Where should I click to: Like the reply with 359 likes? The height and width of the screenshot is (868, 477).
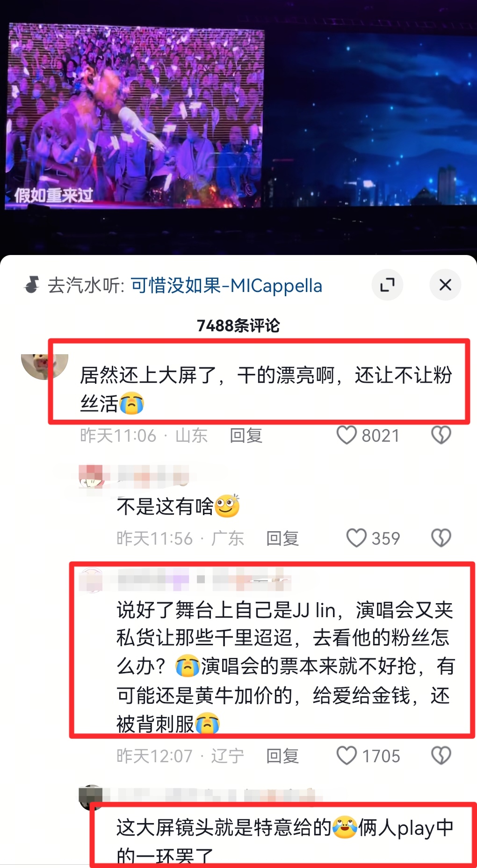coord(356,538)
